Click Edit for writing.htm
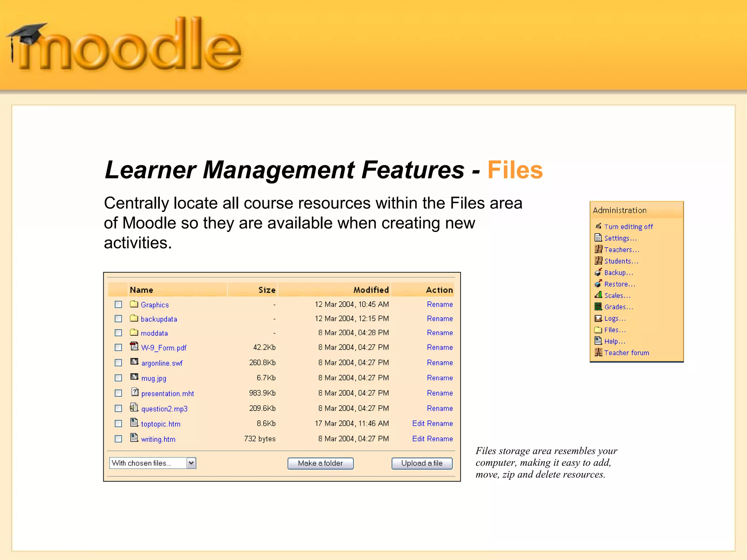Screen dimensions: 747x560 [x=418, y=439]
